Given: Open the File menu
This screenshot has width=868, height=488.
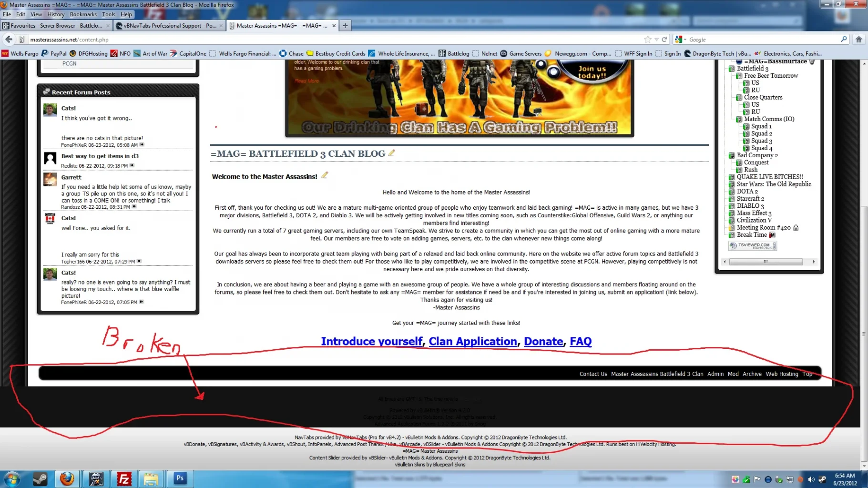Looking at the screenshot, I should coord(7,14).
